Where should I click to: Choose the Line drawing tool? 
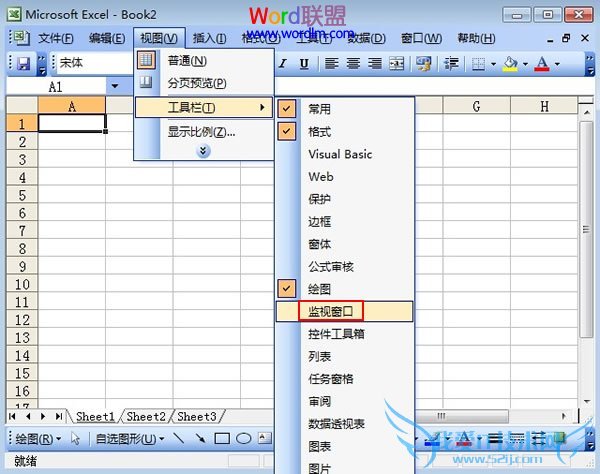click(x=178, y=438)
